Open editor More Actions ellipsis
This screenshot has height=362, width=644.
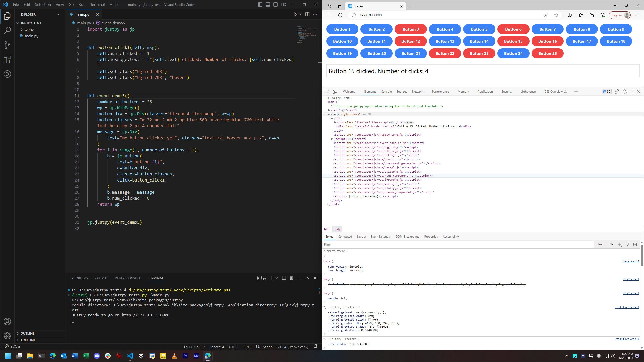coord(315,14)
